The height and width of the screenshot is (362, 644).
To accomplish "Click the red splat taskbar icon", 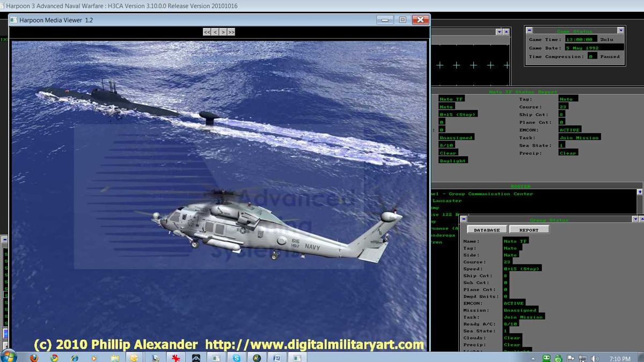I will tap(175, 357).
